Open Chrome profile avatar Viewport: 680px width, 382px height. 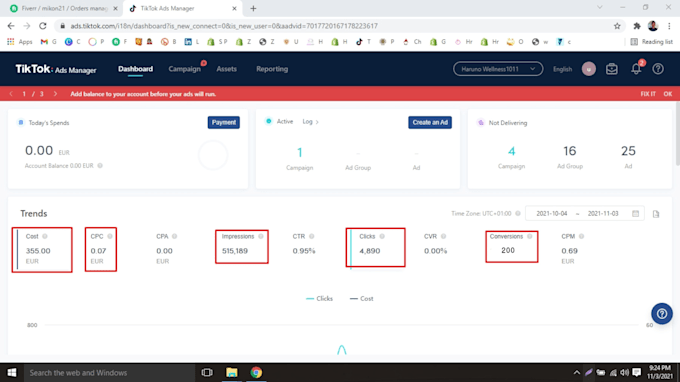pyautogui.click(x=653, y=26)
